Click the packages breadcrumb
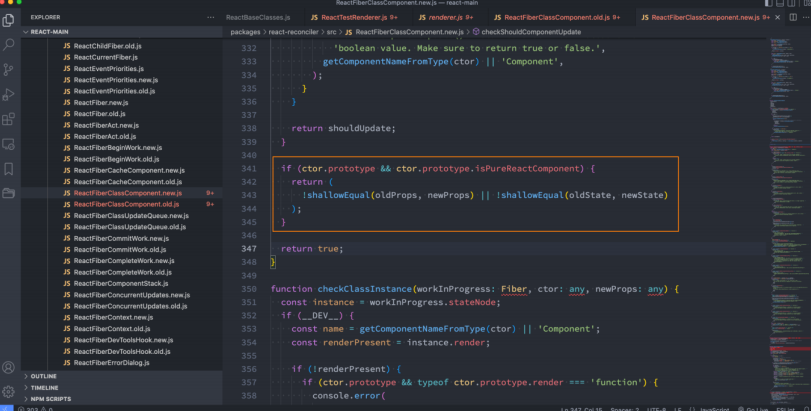 pyautogui.click(x=245, y=32)
